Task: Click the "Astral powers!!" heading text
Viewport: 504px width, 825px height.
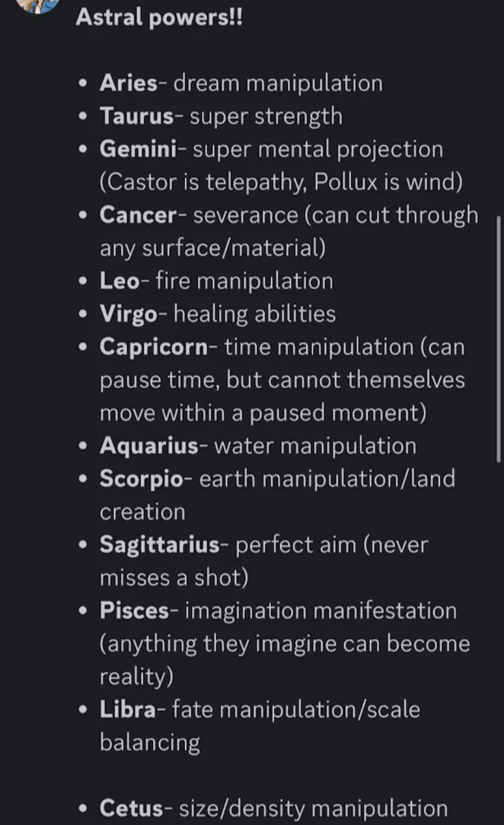Action: coord(159,17)
